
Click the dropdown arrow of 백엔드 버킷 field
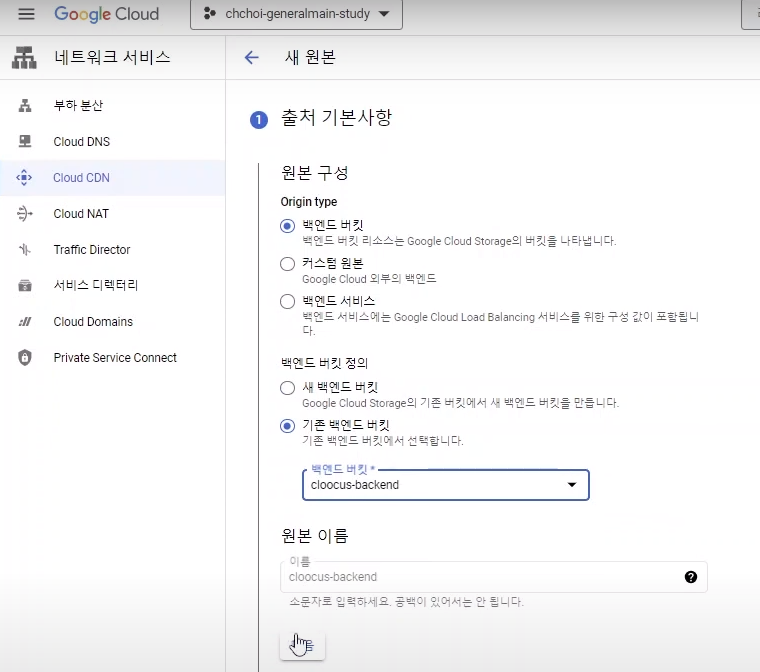(x=572, y=485)
